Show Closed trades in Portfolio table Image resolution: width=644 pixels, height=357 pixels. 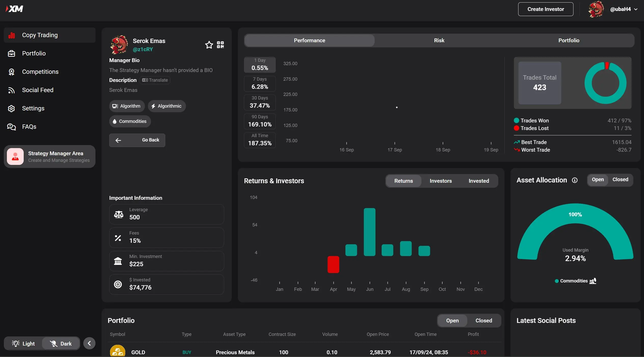tap(484, 321)
